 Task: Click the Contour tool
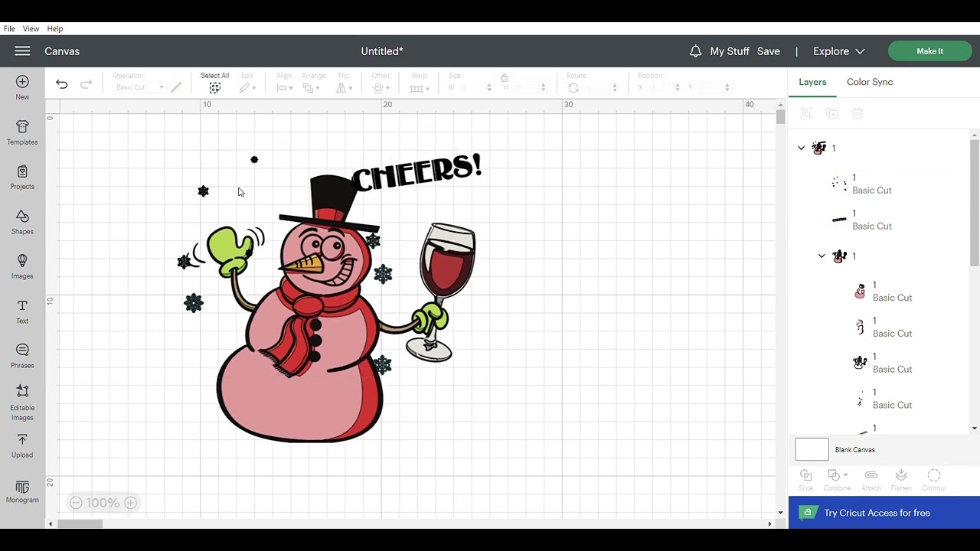coord(934,480)
